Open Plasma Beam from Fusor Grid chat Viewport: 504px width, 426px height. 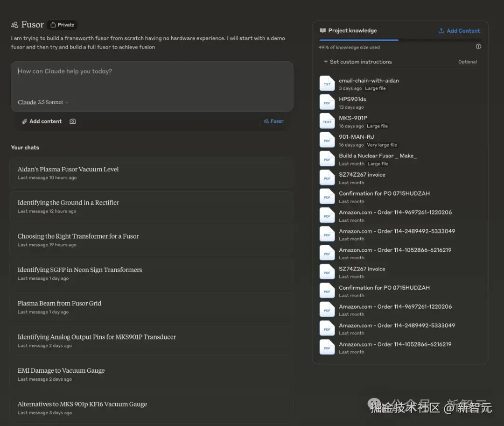pos(152,307)
